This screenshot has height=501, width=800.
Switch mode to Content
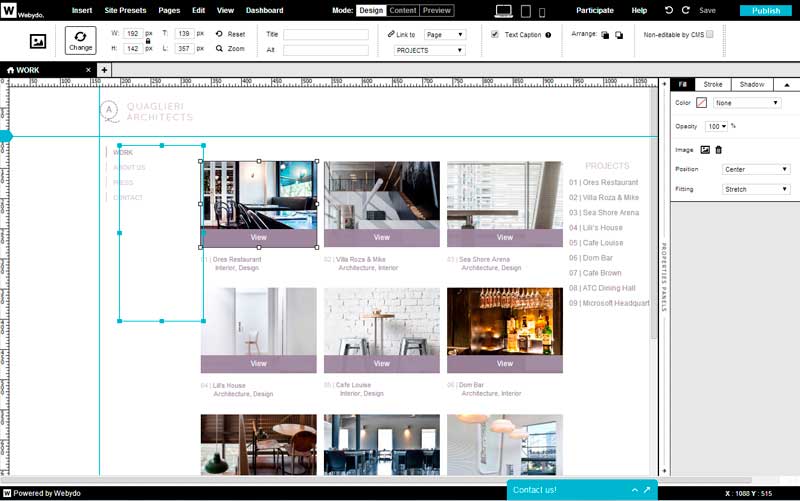coord(403,10)
